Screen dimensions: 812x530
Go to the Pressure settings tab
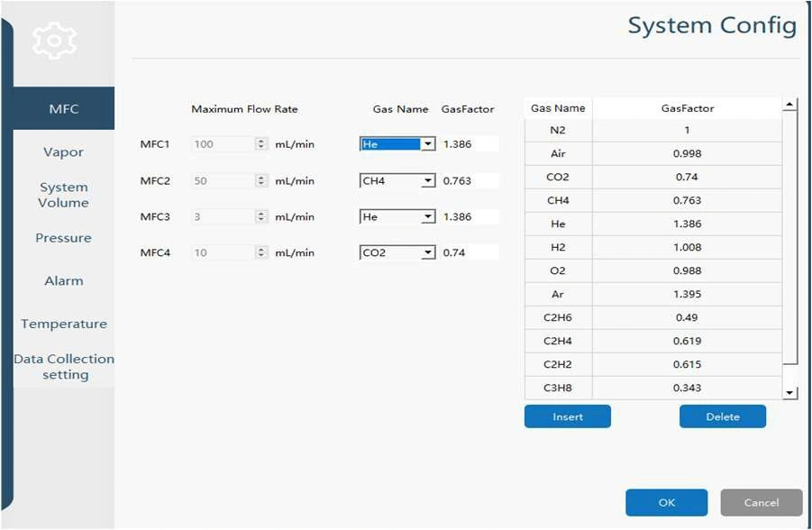[x=63, y=238]
